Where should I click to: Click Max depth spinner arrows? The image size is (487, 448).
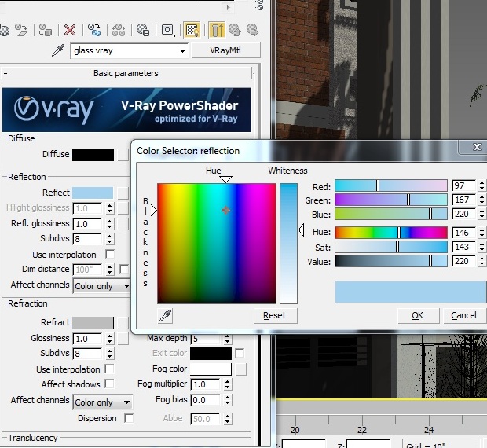coord(228,338)
